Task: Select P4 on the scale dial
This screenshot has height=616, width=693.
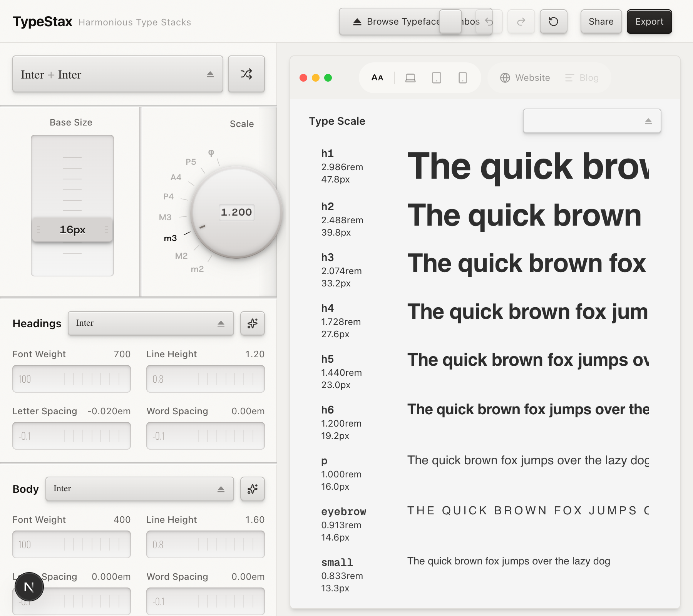Action: [169, 197]
